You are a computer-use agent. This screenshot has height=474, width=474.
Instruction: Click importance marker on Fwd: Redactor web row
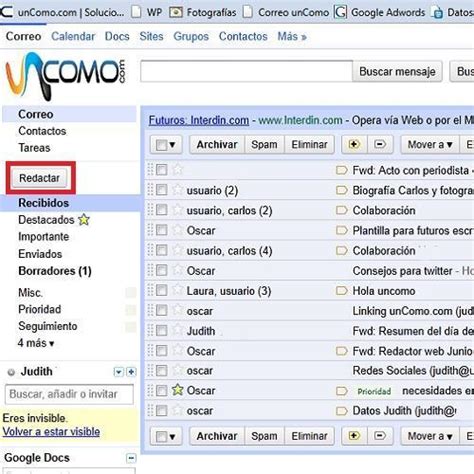click(341, 351)
